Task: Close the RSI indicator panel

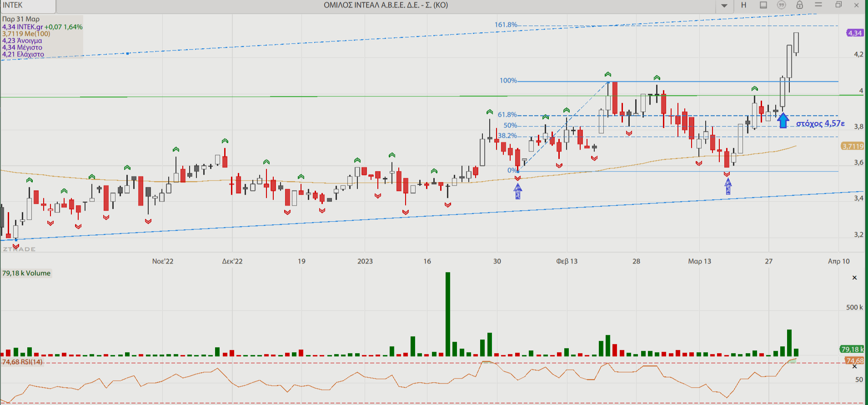Action: point(854,366)
